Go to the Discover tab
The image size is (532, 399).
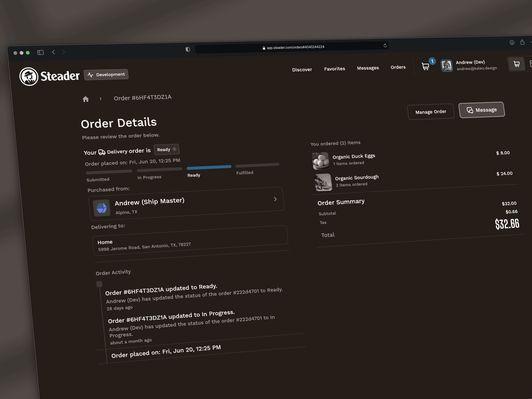coord(302,70)
